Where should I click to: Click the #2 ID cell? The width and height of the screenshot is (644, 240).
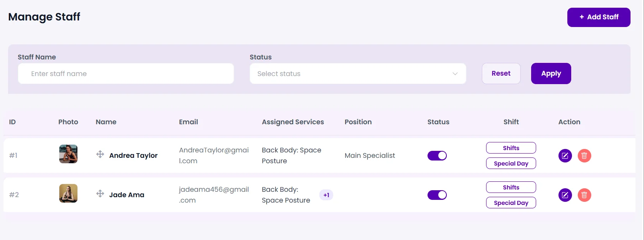[14, 195]
